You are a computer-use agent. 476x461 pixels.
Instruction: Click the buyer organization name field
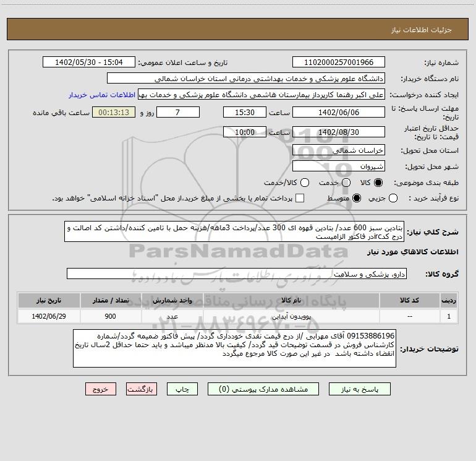(246, 79)
